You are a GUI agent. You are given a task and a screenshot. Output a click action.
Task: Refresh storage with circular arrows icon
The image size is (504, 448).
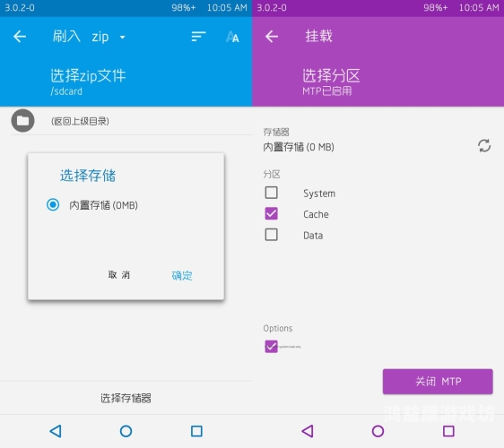[484, 146]
